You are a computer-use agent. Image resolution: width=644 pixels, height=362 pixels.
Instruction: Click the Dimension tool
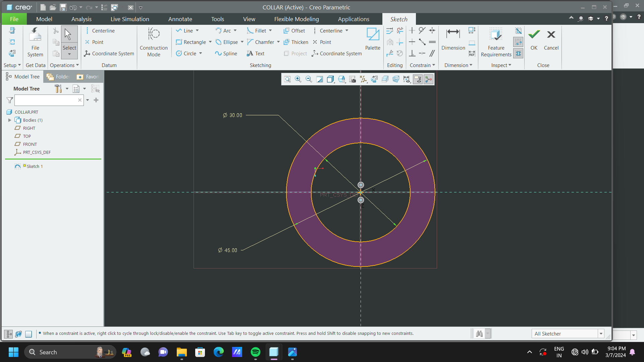pos(453,39)
